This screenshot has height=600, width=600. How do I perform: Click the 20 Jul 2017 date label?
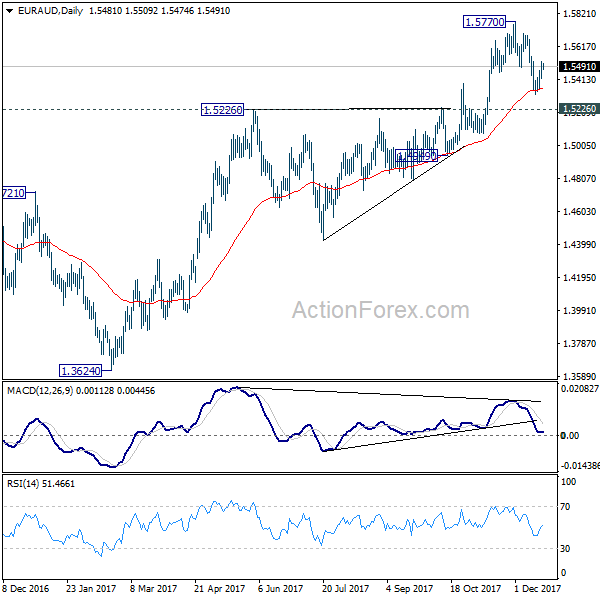click(x=346, y=588)
